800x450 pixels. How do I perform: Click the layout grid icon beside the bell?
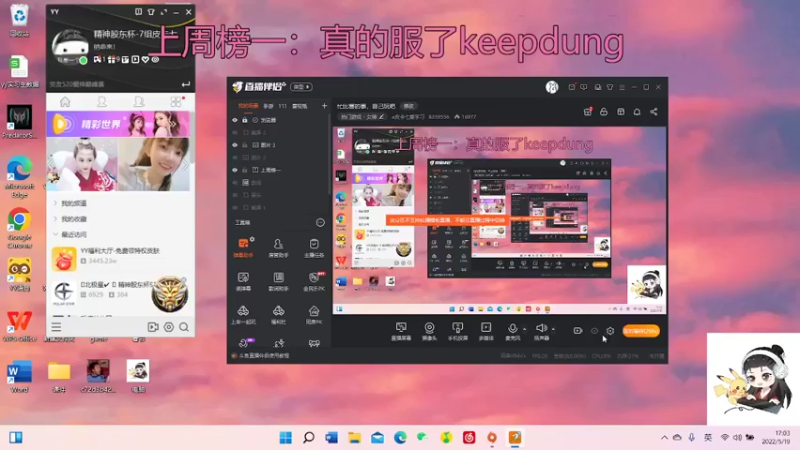(x=620, y=112)
